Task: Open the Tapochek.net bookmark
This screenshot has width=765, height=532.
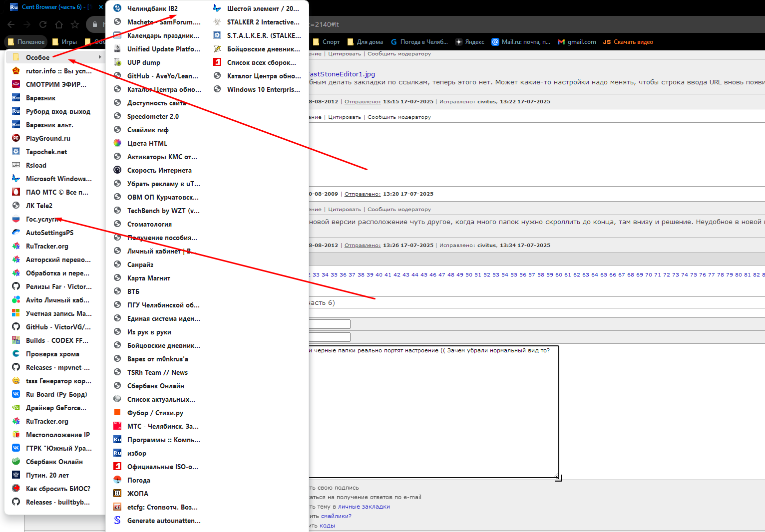Action: pyautogui.click(x=46, y=152)
